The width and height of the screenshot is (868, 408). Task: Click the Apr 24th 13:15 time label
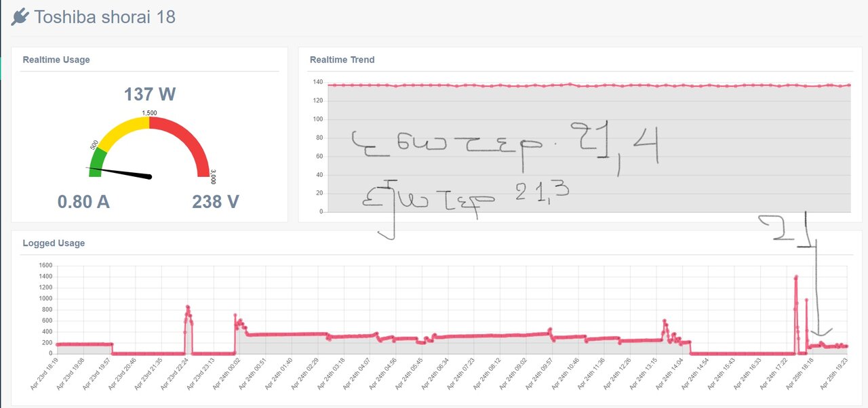644,373
